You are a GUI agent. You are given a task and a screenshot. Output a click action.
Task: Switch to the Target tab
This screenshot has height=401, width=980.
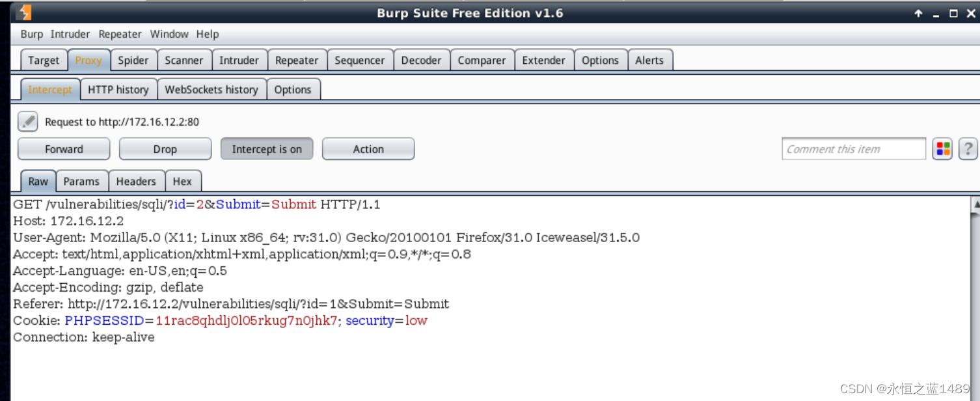44,61
